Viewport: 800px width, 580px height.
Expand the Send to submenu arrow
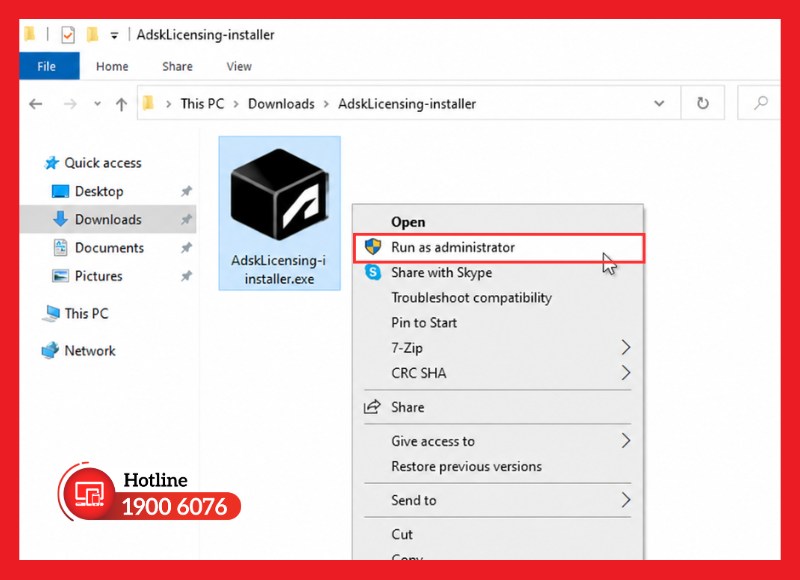(x=626, y=499)
